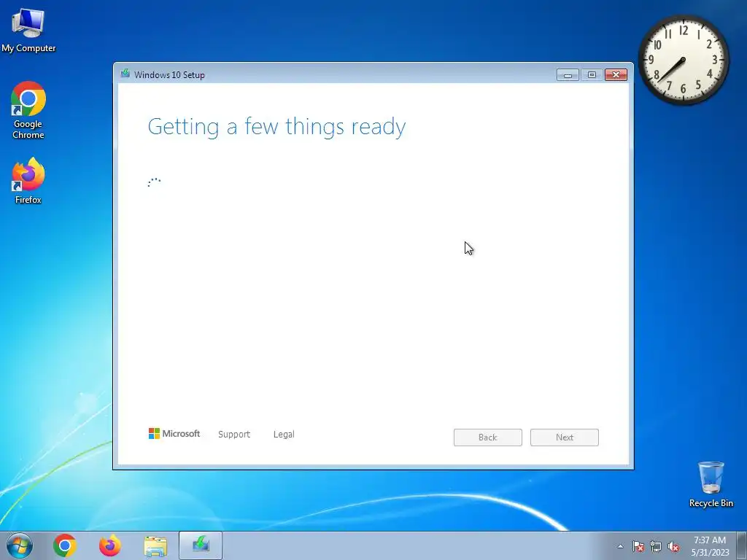
Task: Launch Chrome from the taskbar
Action: click(x=65, y=545)
